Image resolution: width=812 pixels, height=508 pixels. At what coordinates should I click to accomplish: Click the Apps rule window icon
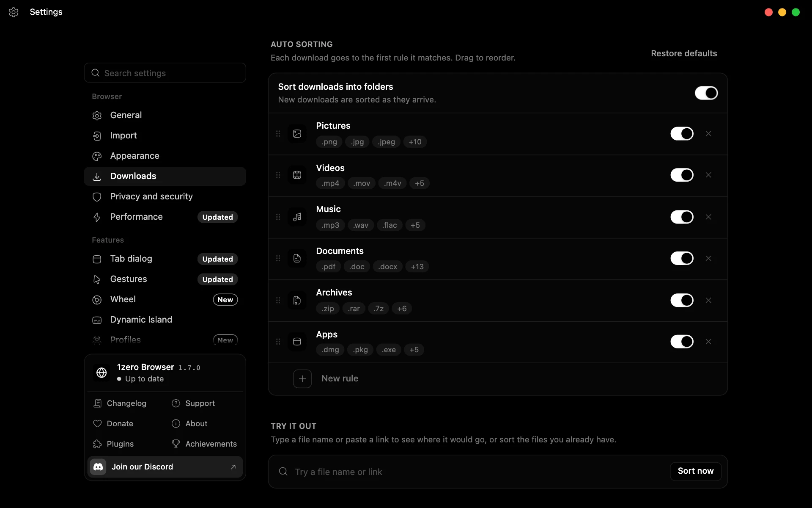tap(297, 342)
